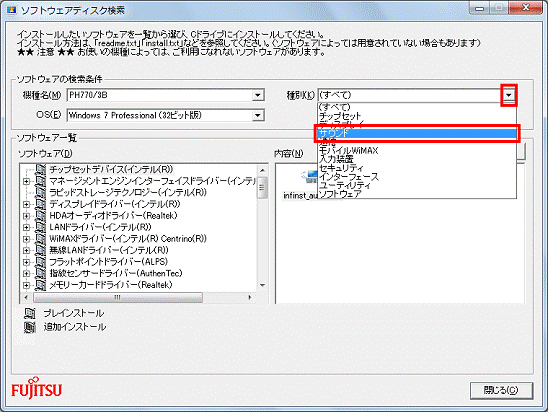Screen dimensions: 548x412
Task: Minimize the ソフトウェアディスク検索 window
Action: (480, 8)
